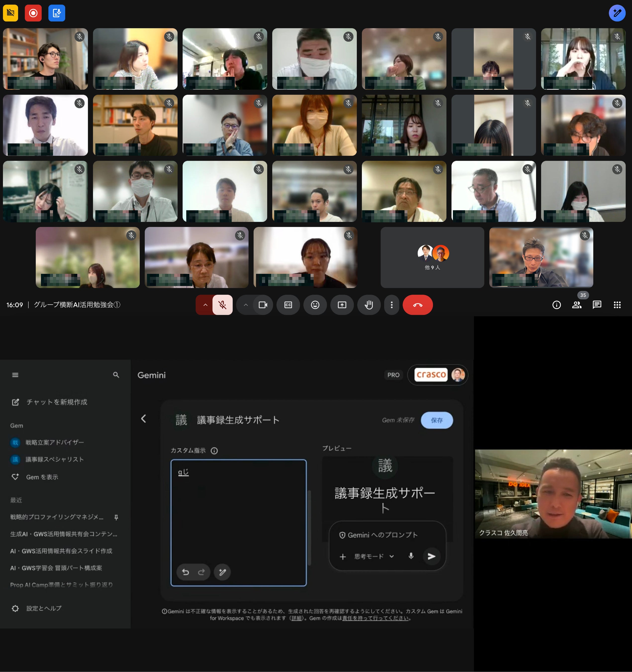
Task: Open the 思考モード dropdown
Action: click(x=374, y=557)
